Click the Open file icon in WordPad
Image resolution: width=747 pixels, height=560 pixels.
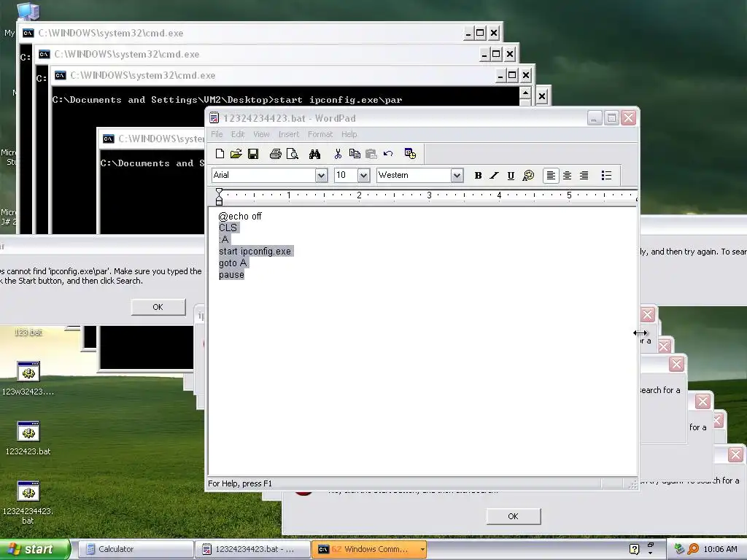(x=236, y=154)
